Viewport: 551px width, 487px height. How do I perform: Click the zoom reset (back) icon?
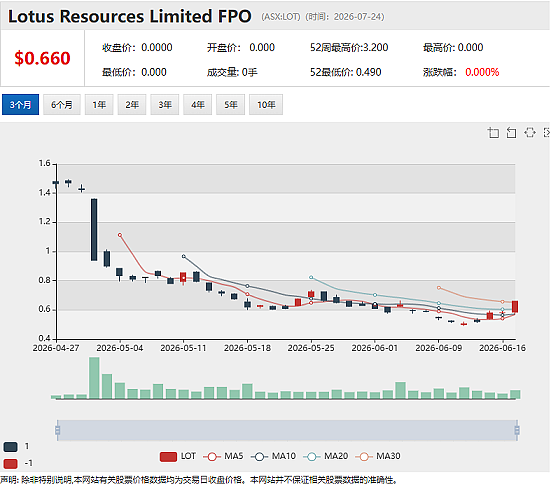tap(511, 133)
